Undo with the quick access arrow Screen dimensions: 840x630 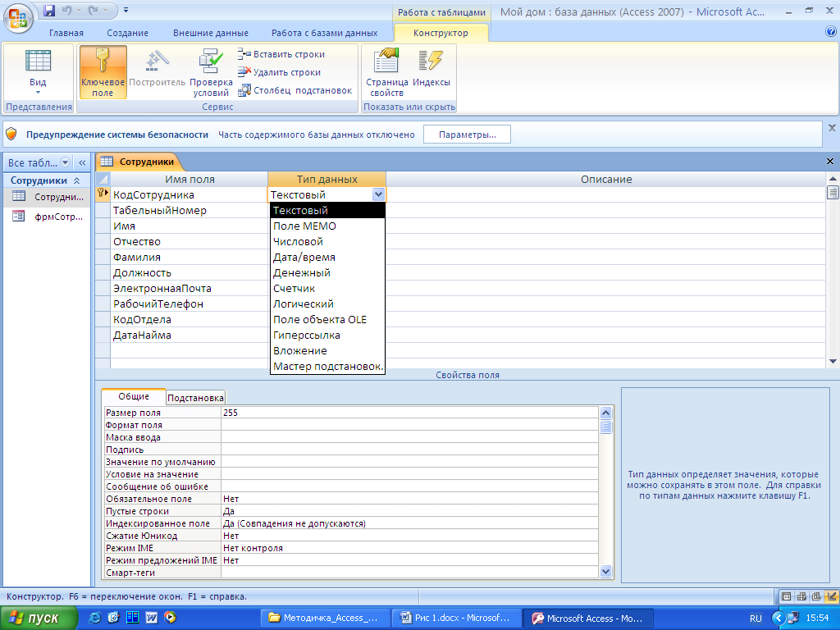67,10
